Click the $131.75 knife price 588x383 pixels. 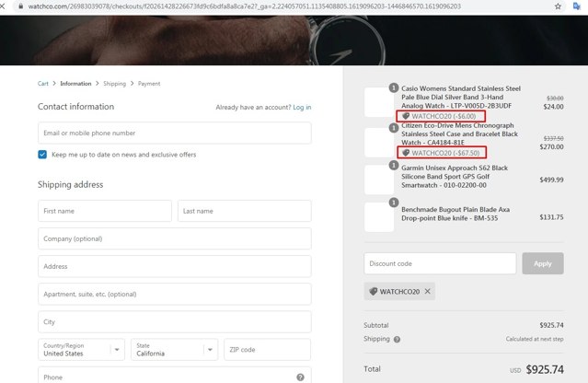tap(551, 217)
